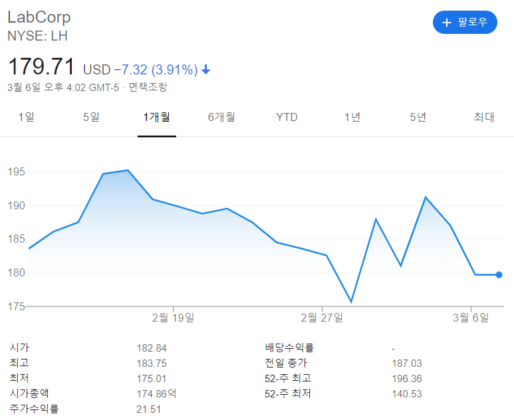514x420 pixels.
Task: Click the 195 y-axis label
Action: (x=17, y=171)
